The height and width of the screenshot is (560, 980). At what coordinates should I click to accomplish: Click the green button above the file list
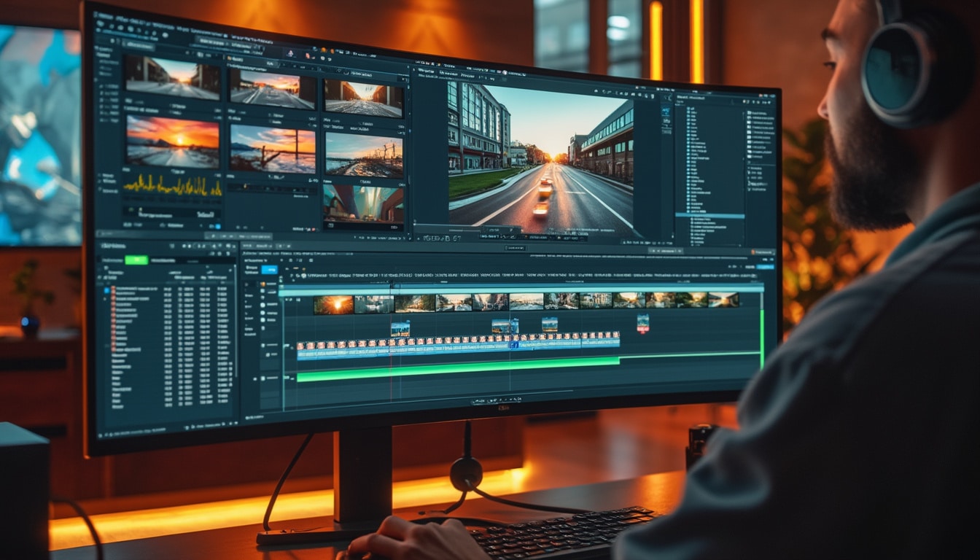click(x=136, y=260)
